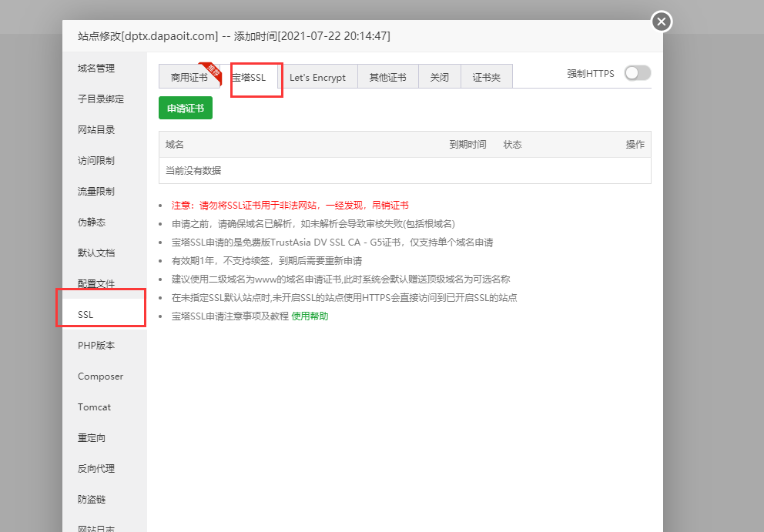Enable the 强制HTTPS toggle switch
The image size is (764, 532).
(x=637, y=72)
